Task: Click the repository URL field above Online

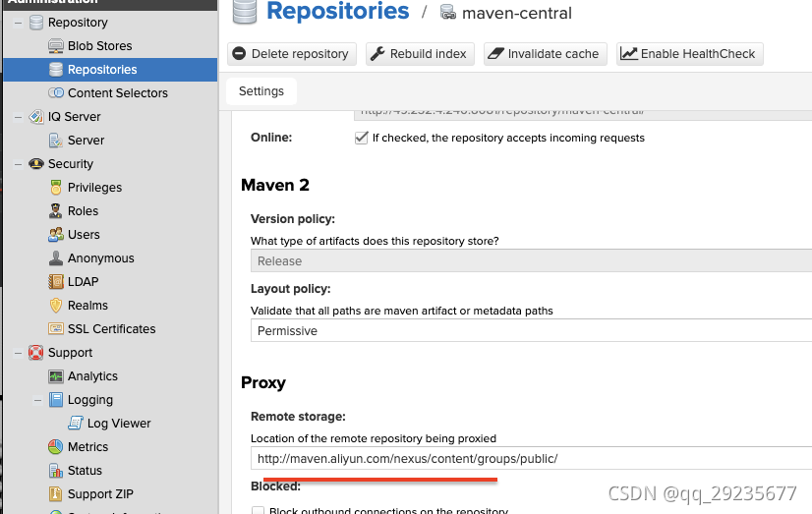Action: pos(583,114)
